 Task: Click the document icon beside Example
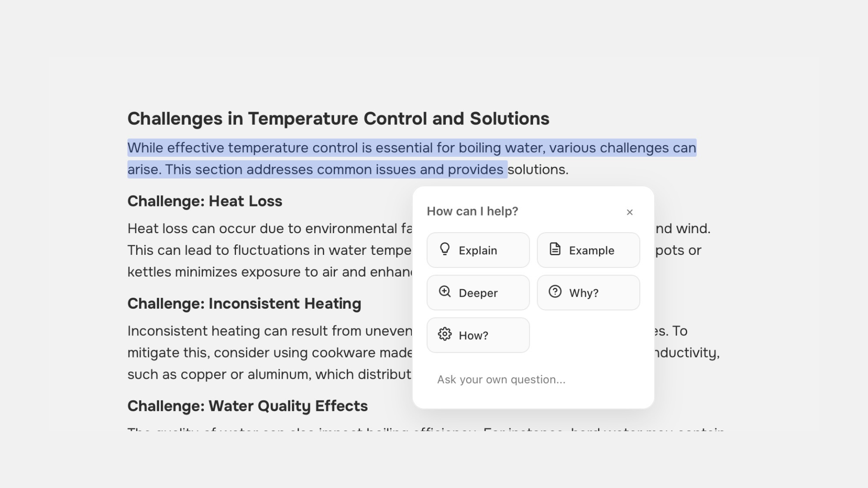coord(555,249)
